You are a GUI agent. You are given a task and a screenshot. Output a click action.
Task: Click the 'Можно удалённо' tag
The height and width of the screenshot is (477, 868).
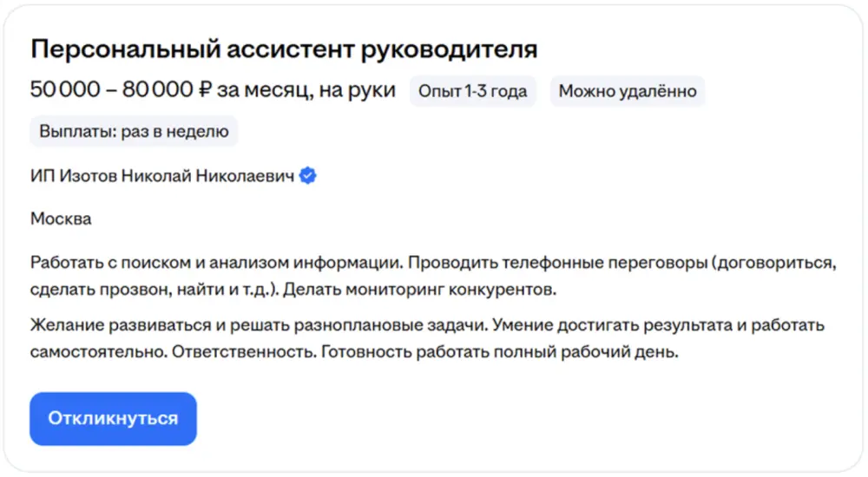pyautogui.click(x=627, y=91)
